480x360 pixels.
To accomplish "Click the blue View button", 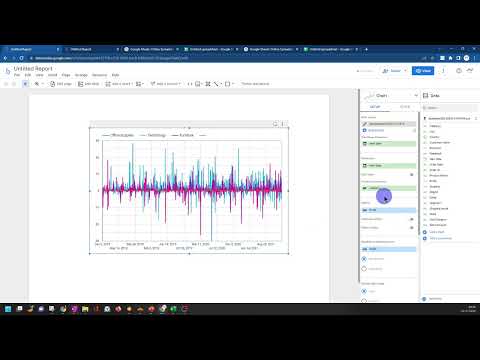I will 423,71.
